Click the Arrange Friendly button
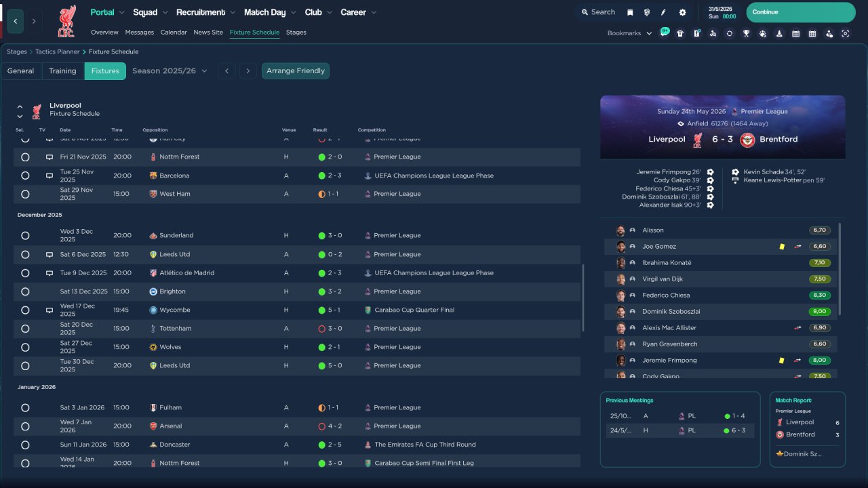This screenshot has width=868, height=488. tap(296, 71)
